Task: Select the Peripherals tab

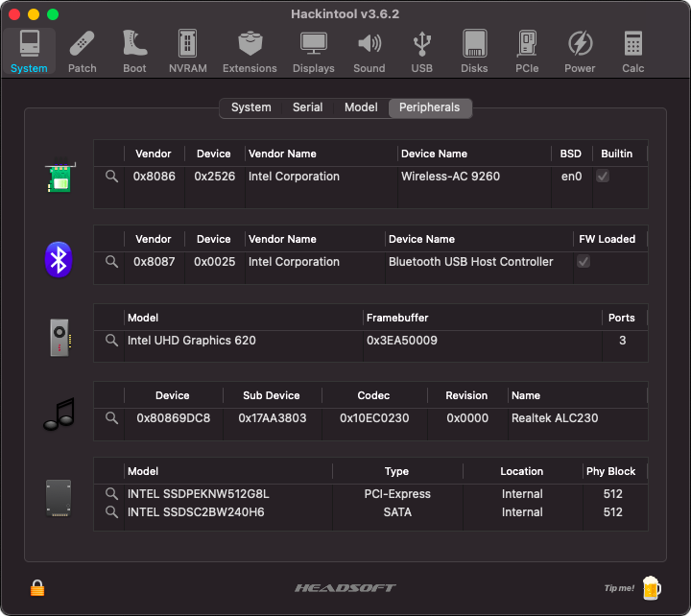Action: 430,107
